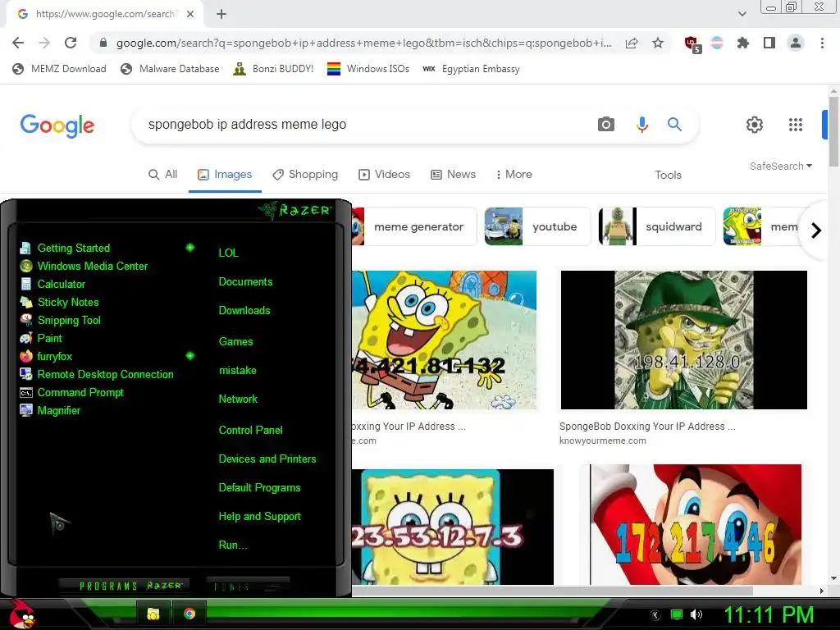Open Control Panel from start menu
840x630 pixels.
click(x=251, y=430)
